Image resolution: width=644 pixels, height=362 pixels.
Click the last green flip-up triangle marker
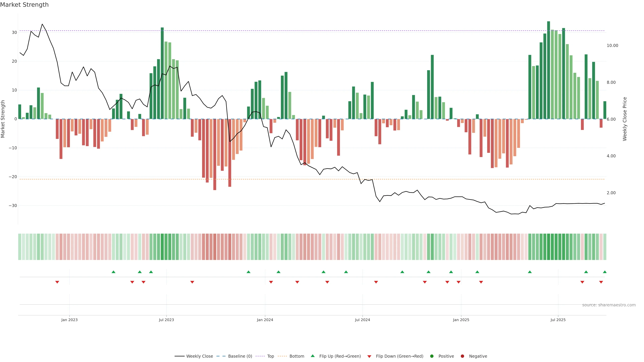[604, 272]
